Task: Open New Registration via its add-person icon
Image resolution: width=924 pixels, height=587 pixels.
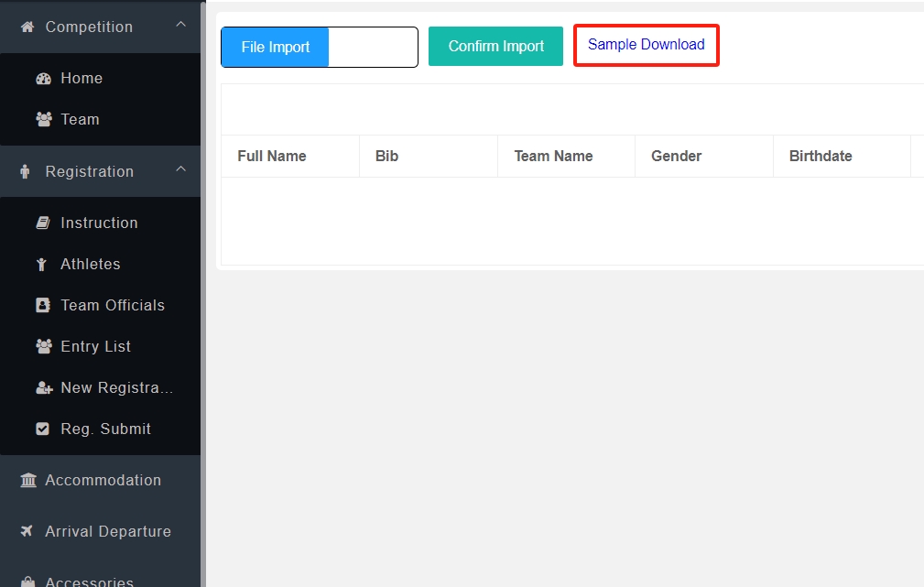Action: coord(43,387)
